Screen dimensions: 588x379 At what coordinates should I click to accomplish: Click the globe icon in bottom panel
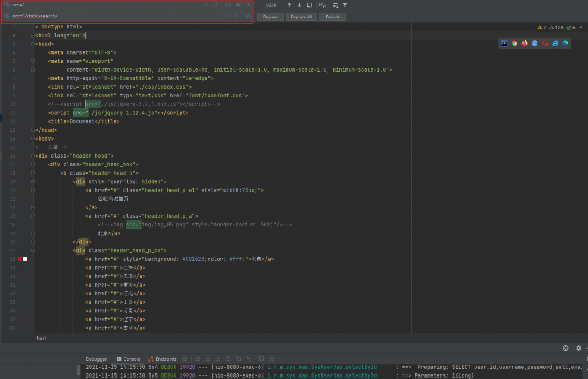[x=566, y=348]
